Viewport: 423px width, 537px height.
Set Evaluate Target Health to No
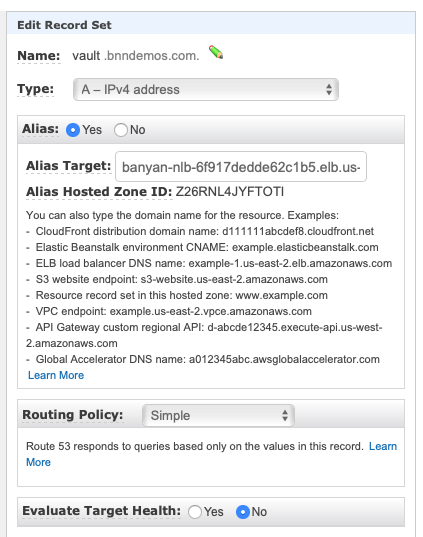point(243,512)
